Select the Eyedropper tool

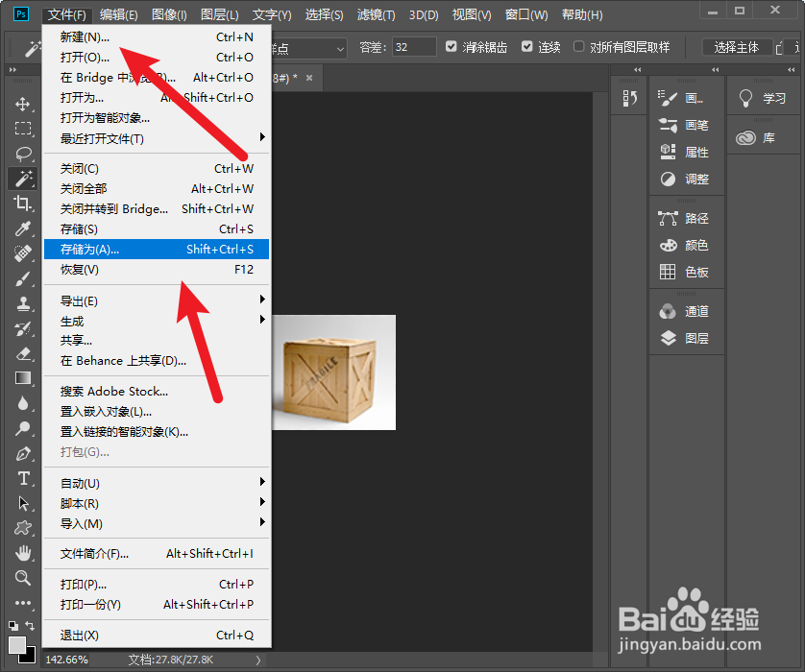[x=23, y=228]
